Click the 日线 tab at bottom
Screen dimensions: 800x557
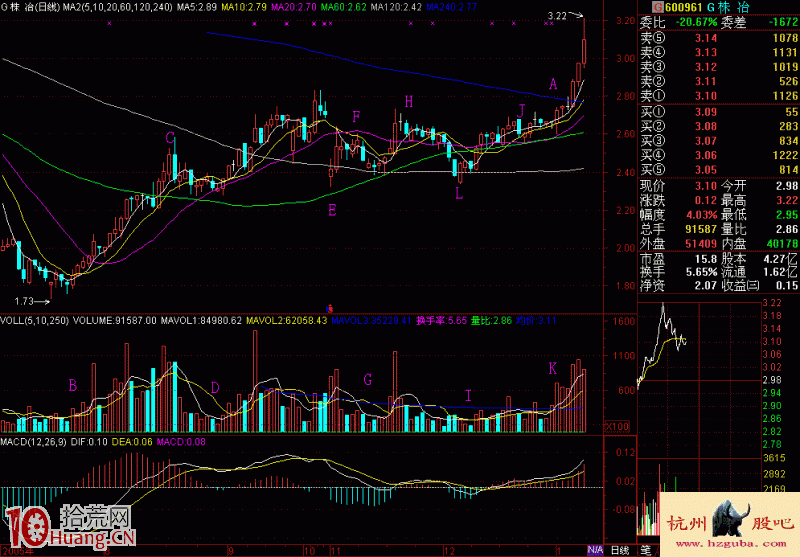click(620, 550)
